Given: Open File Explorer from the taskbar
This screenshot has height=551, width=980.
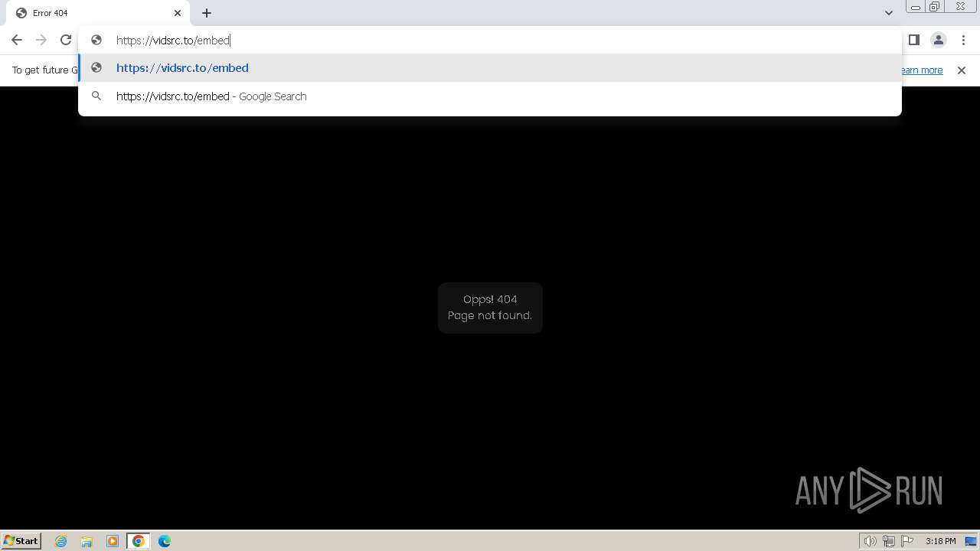Looking at the screenshot, I should pyautogui.click(x=87, y=541).
